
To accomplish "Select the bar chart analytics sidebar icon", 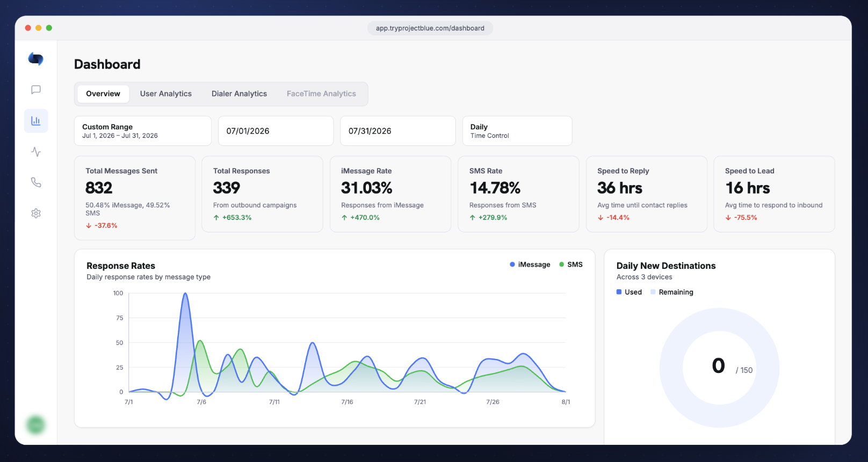I will 36,121.
